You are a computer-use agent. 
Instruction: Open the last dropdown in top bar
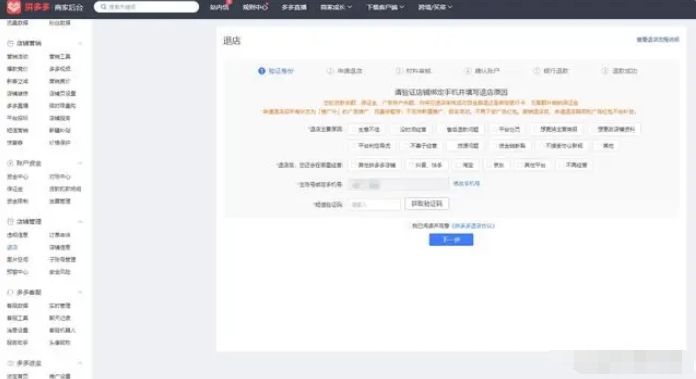[435, 7]
